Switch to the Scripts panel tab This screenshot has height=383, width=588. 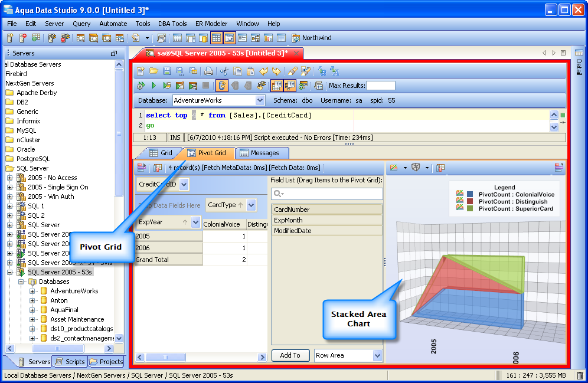(70, 362)
